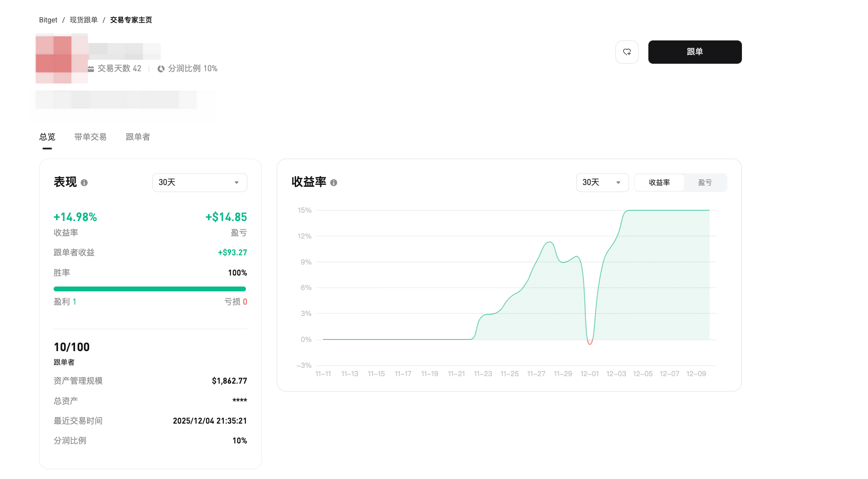
Task: Open the 30天 dropdown in 收益率 panel
Action: pyautogui.click(x=602, y=182)
